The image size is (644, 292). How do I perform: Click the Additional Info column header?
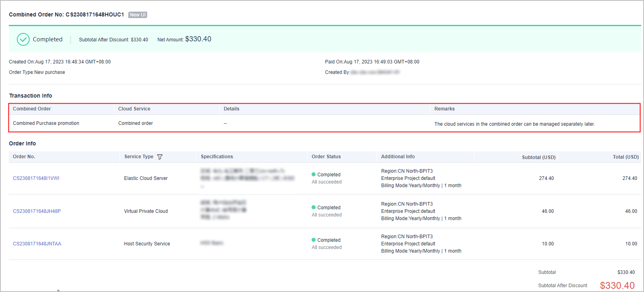398,157
